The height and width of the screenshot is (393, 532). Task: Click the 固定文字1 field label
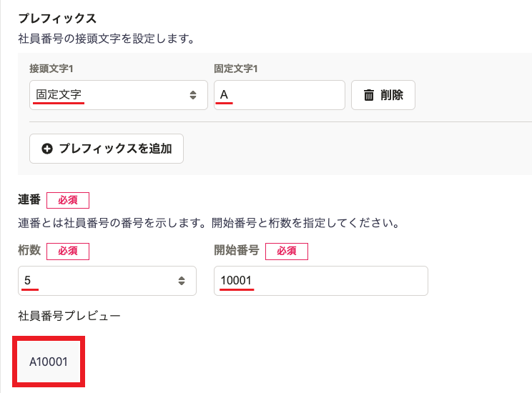point(236,69)
